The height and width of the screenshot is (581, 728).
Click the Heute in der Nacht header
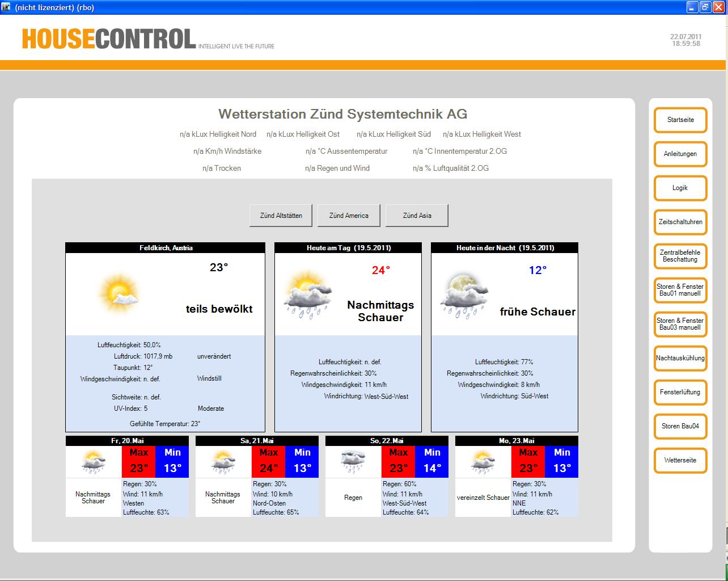click(x=505, y=248)
